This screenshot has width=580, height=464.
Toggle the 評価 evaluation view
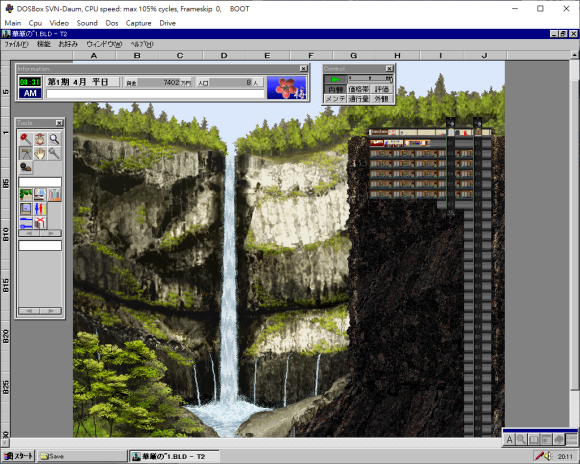tap(382, 89)
